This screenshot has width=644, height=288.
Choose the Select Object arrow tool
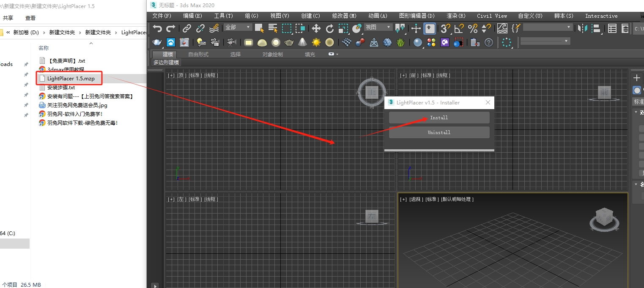click(x=259, y=28)
